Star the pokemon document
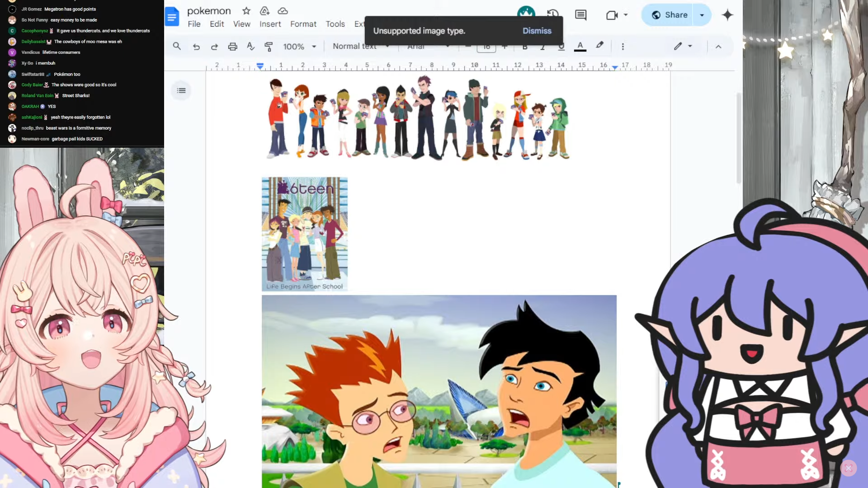The width and height of the screenshot is (868, 488). pos(246,11)
